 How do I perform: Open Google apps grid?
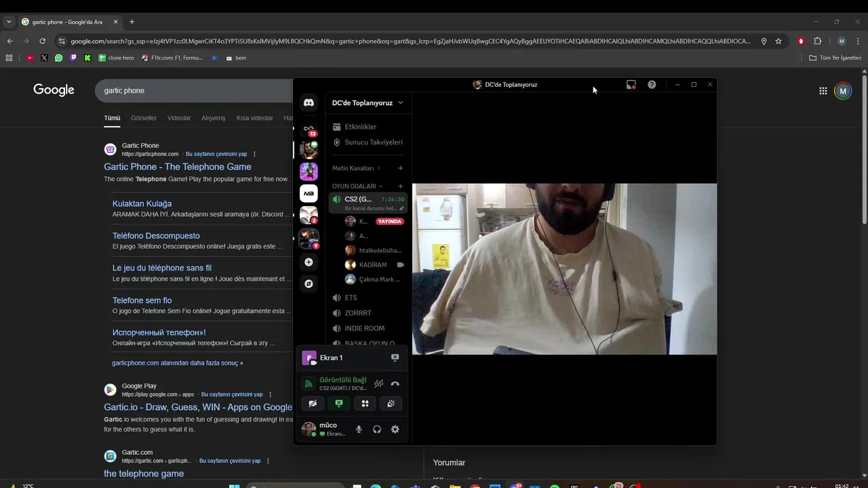[x=823, y=91]
